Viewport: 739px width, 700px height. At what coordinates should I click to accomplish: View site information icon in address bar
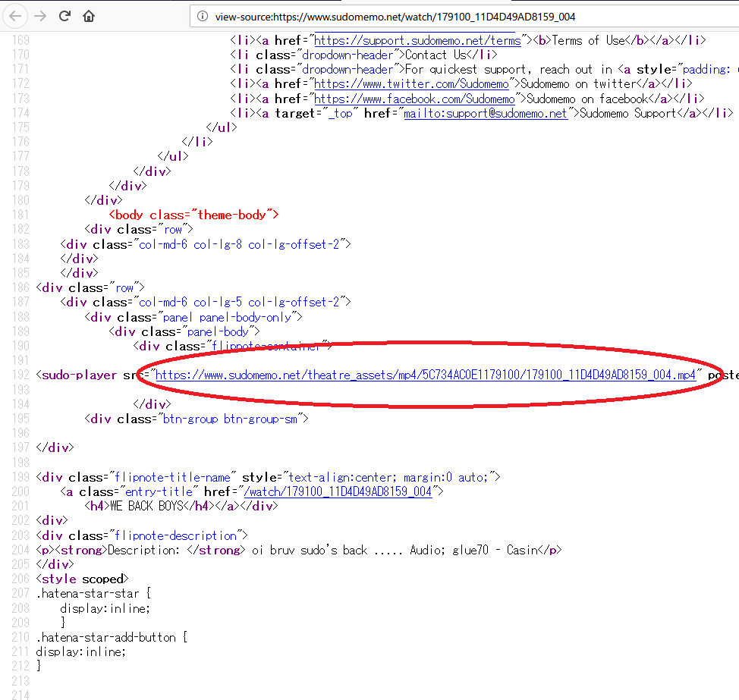coord(202,17)
